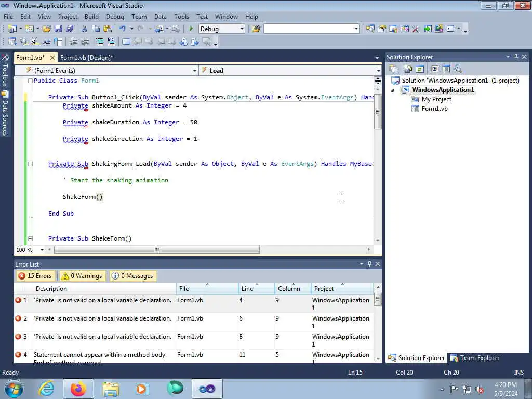Switch to the Form1.vb [Design]* tab
The height and width of the screenshot is (399, 532).
click(87, 58)
